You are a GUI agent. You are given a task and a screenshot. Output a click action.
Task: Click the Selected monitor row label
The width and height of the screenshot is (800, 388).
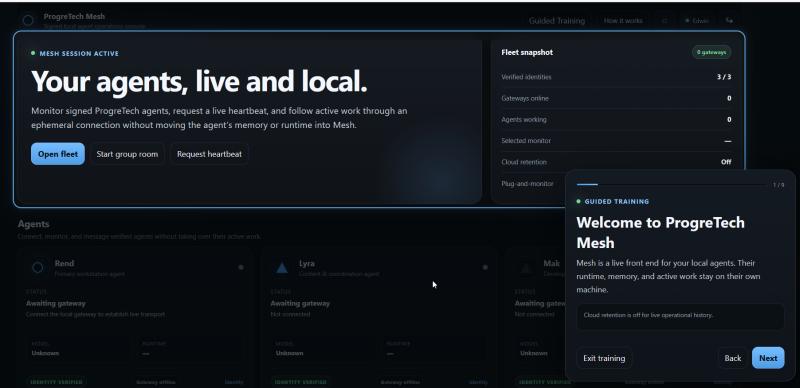(526, 141)
